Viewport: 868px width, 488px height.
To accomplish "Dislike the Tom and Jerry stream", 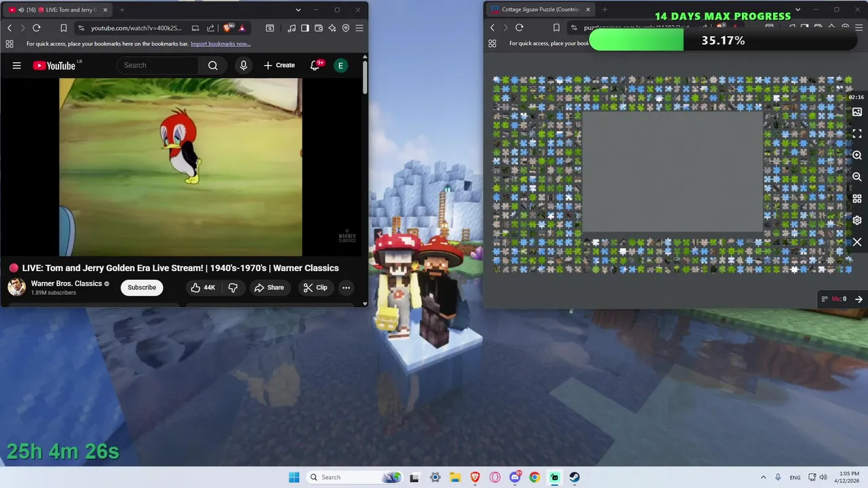I will pos(233,287).
